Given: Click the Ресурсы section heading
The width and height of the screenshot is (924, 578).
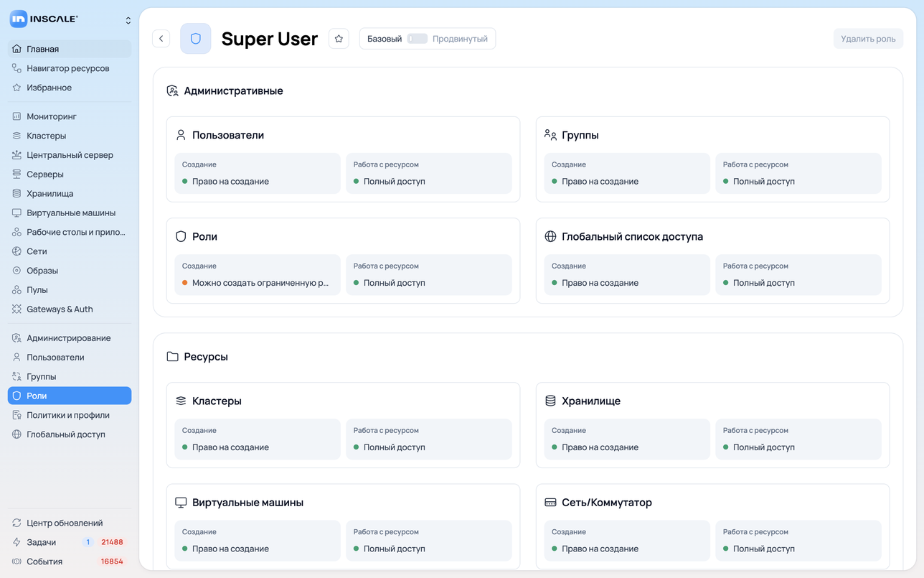Looking at the screenshot, I should point(206,357).
